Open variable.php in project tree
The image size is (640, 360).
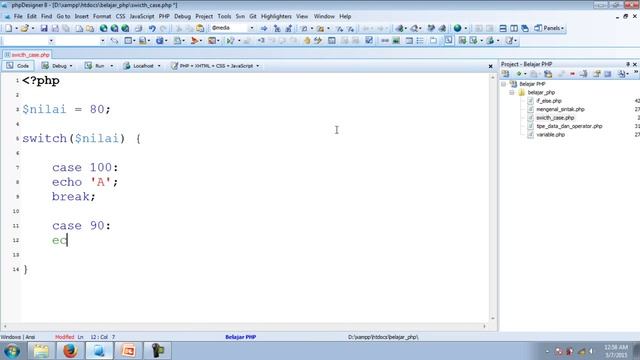(550, 135)
